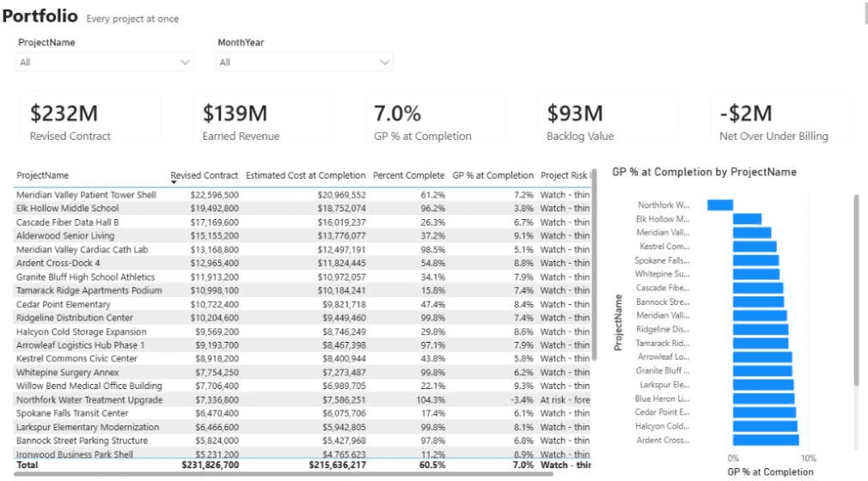Select Spokane Falls Transit Center row
Screen dimensions: 868x481
click(303, 413)
